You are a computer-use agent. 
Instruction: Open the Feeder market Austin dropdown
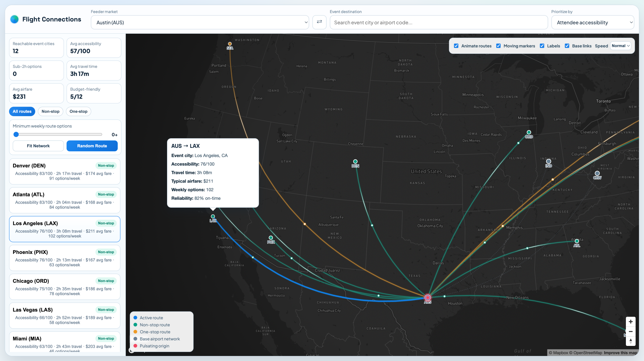coord(200,22)
